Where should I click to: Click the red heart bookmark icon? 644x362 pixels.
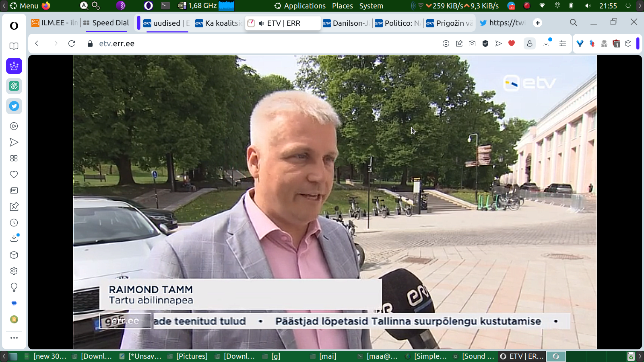point(512,43)
